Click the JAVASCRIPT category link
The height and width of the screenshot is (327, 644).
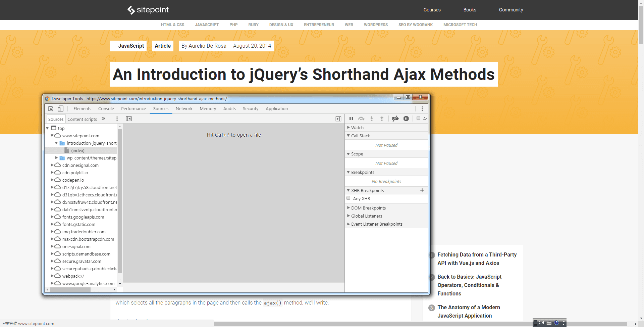point(207,25)
